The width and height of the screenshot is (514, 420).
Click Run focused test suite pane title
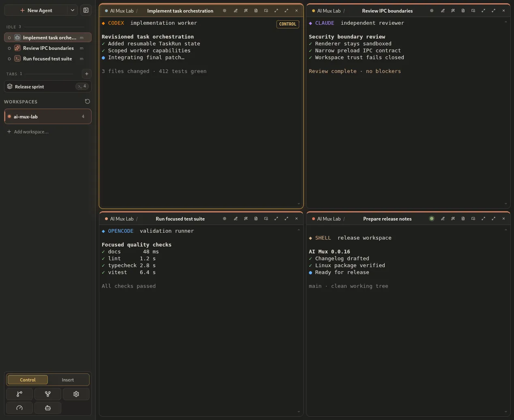click(x=180, y=219)
